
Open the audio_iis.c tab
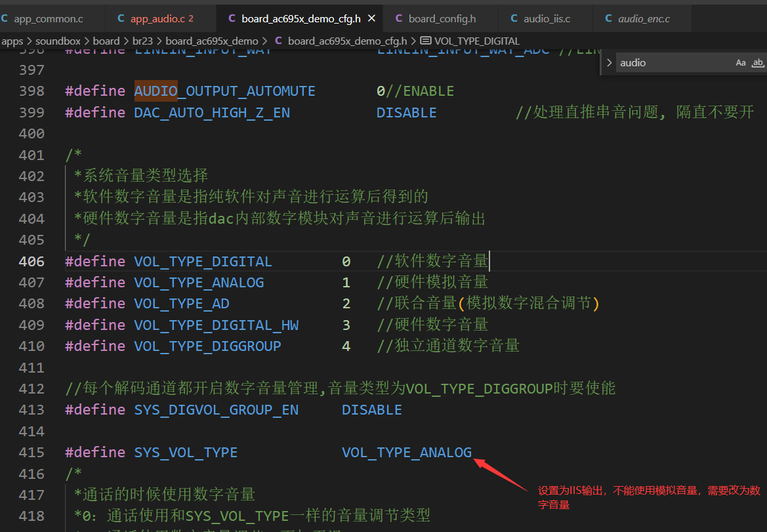[x=547, y=18]
